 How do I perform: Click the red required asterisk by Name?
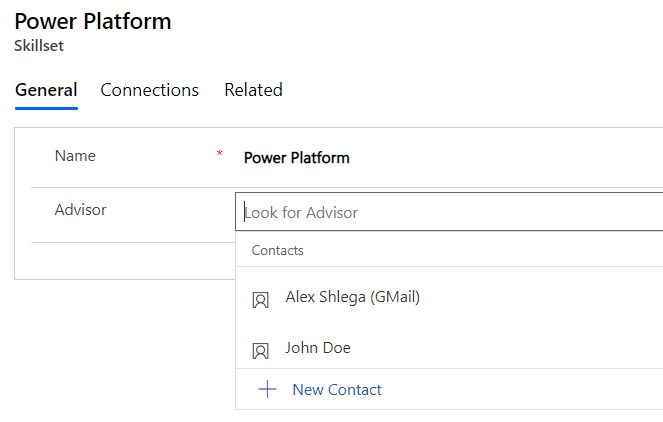tap(219, 153)
